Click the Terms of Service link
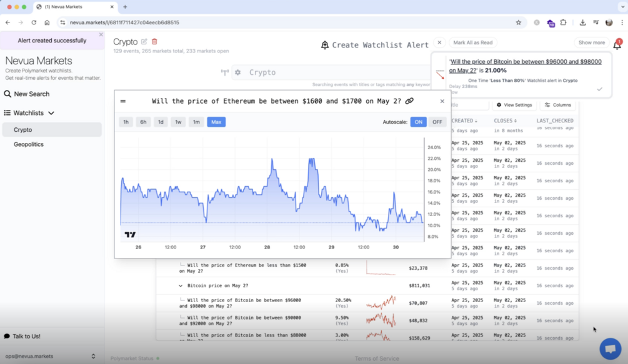Screen dimensions: 628x364 tap(376, 358)
